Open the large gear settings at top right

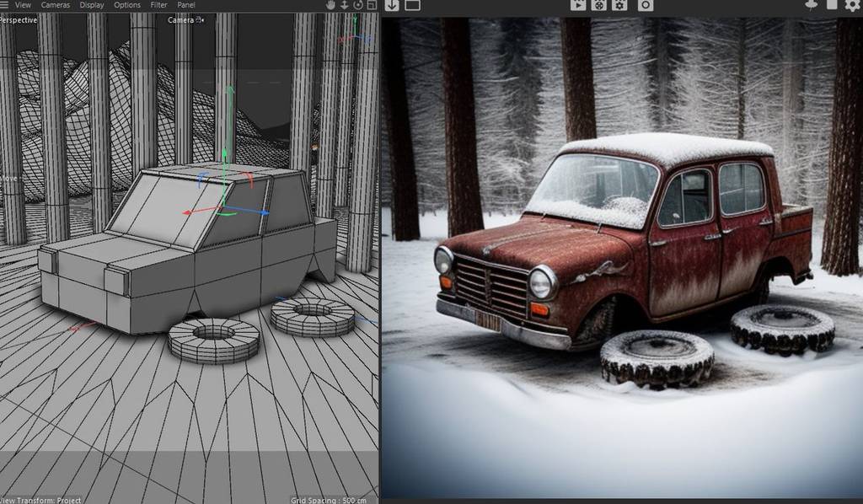point(852,5)
